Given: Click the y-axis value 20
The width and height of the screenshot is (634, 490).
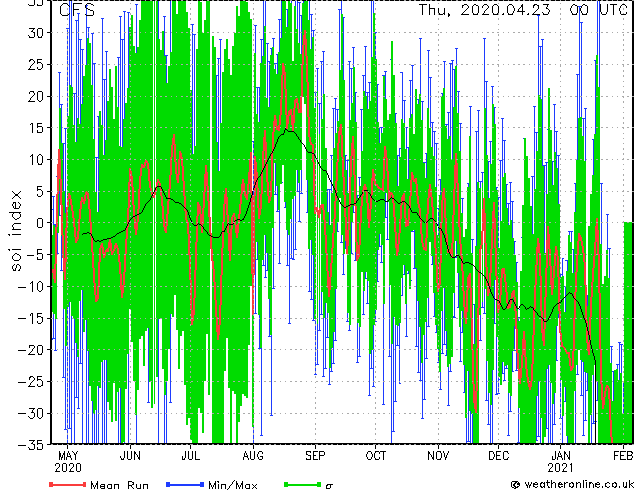Looking at the screenshot, I should click(x=36, y=96).
